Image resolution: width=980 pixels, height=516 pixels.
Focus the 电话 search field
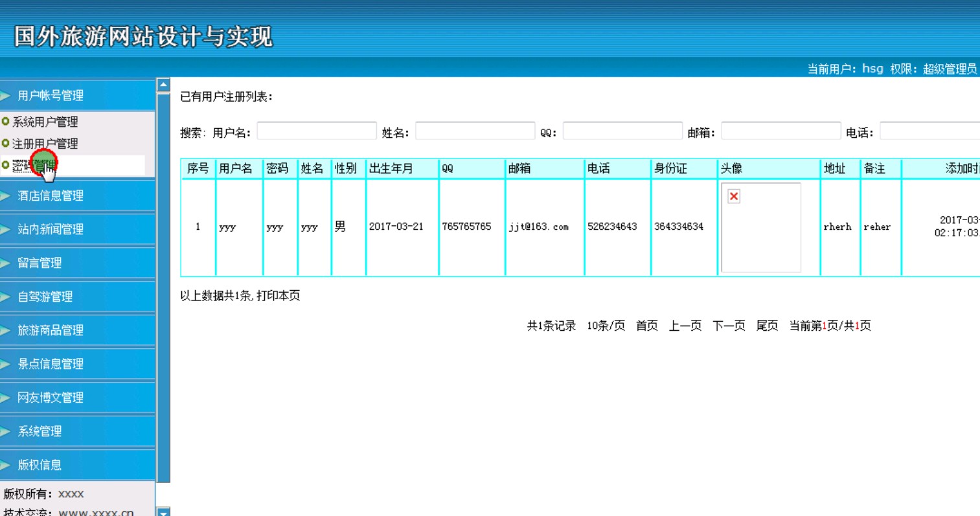929,131
